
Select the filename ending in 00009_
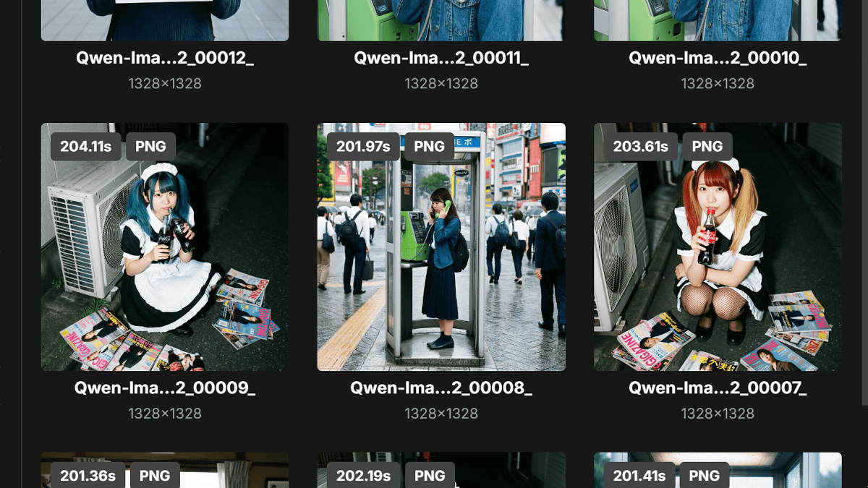(x=165, y=388)
